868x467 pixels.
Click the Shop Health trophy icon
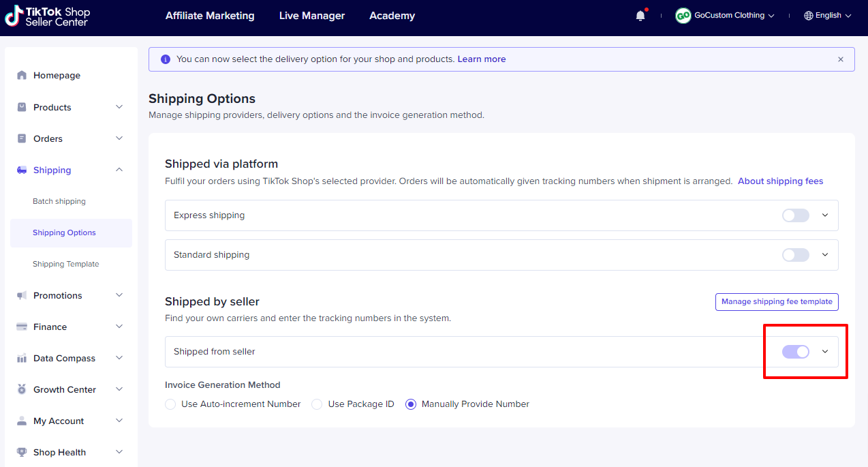tap(22, 452)
